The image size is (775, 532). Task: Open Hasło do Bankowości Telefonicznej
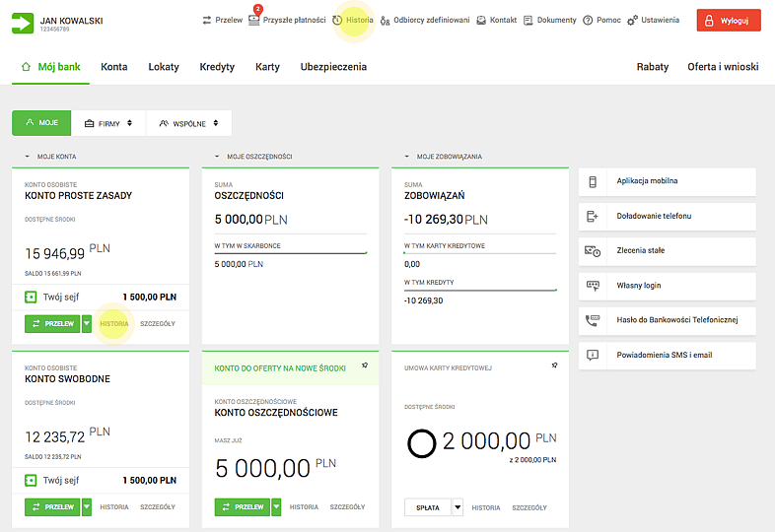click(x=668, y=320)
